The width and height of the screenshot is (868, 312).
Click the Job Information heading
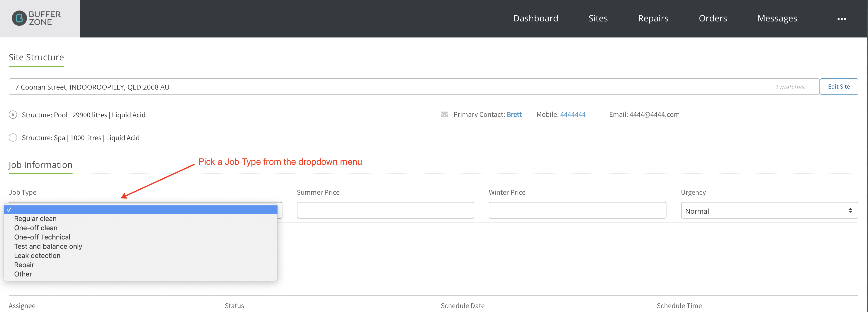[40, 165]
